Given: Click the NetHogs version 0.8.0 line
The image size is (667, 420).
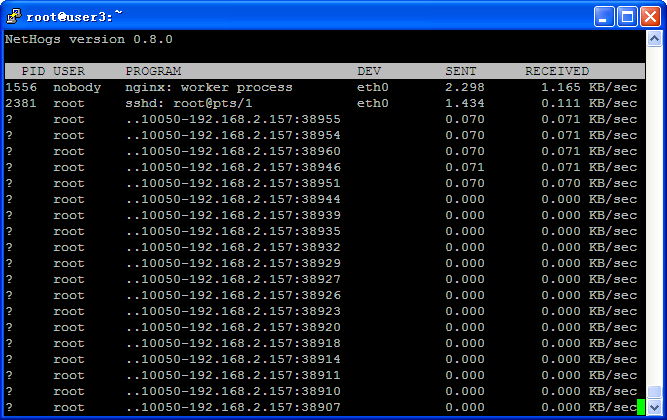Looking at the screenshot, I should 89,39.
